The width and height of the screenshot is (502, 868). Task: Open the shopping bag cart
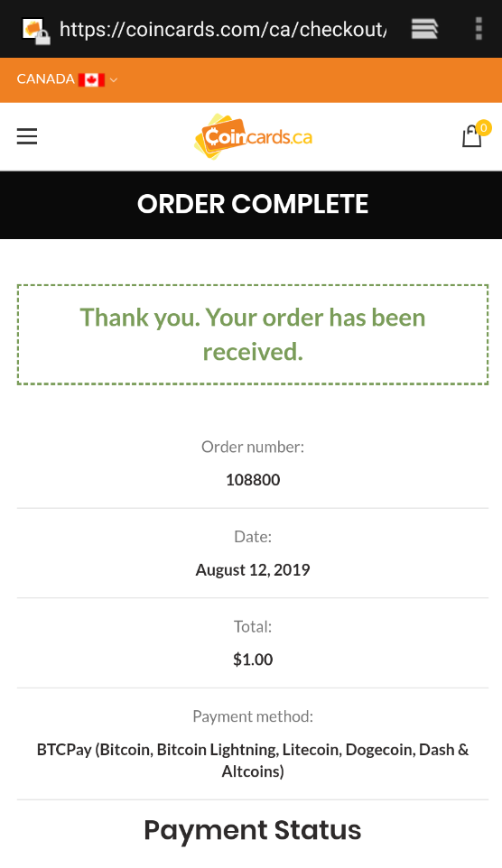point(471,136)
